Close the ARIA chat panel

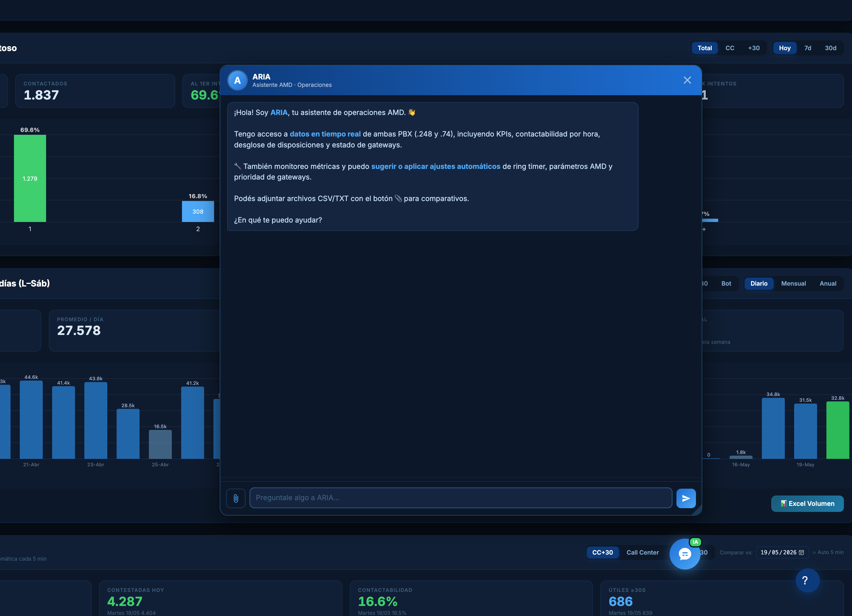[x=687, y=80]
